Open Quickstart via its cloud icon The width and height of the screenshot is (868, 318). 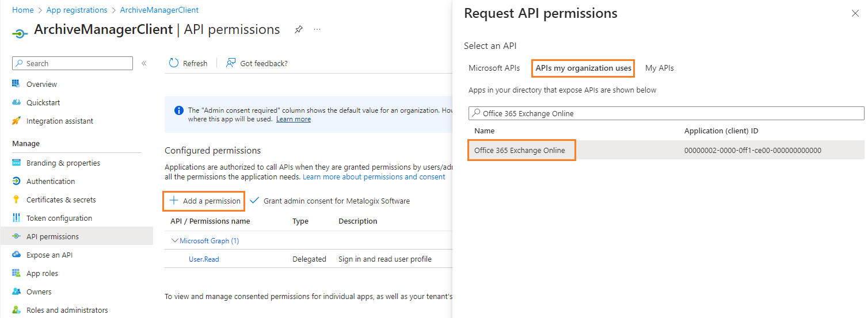coord(16,102)
